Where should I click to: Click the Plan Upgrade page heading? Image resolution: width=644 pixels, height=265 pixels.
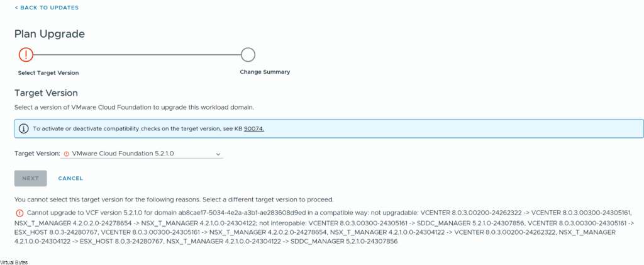[50, 34]
